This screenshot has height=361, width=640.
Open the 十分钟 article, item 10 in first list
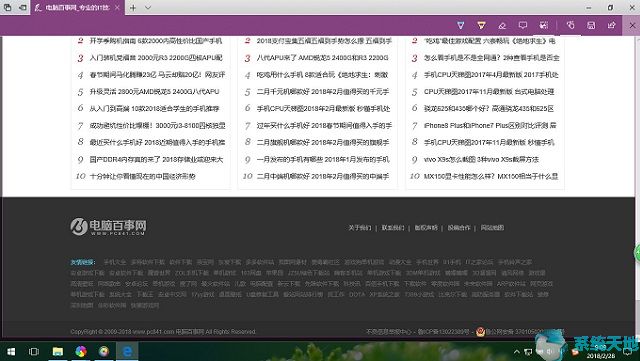pyautogui.click(x=142, y=176)
